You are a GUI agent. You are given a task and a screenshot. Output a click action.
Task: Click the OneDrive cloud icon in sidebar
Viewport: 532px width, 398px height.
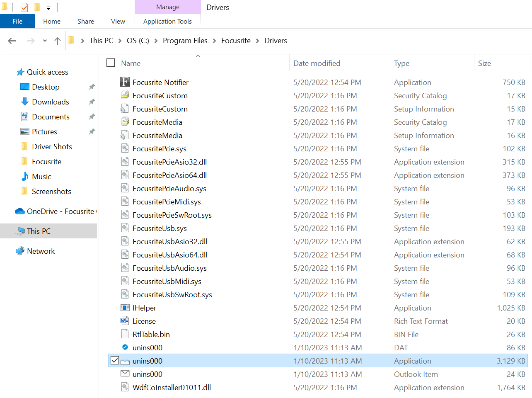19,211
